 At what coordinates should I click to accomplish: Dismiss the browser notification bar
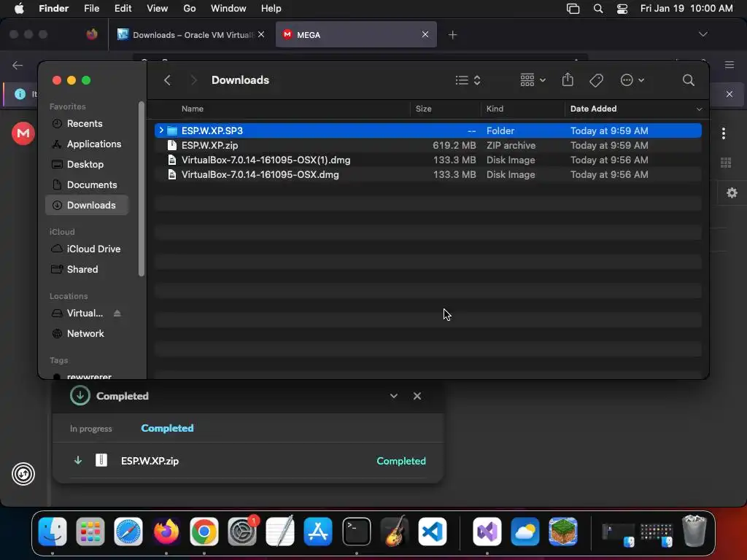[729, 94]
